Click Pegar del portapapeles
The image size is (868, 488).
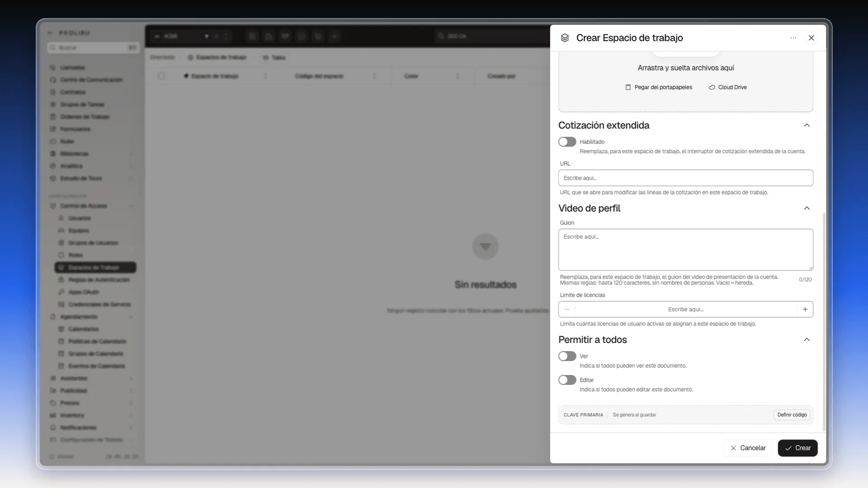pyautogui.click(x=659, y=87)
